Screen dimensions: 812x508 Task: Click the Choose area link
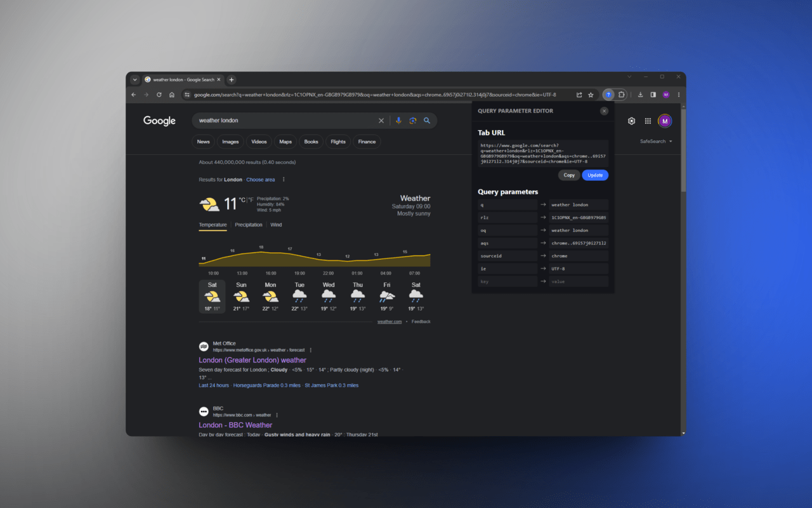(x=261, y=180)
